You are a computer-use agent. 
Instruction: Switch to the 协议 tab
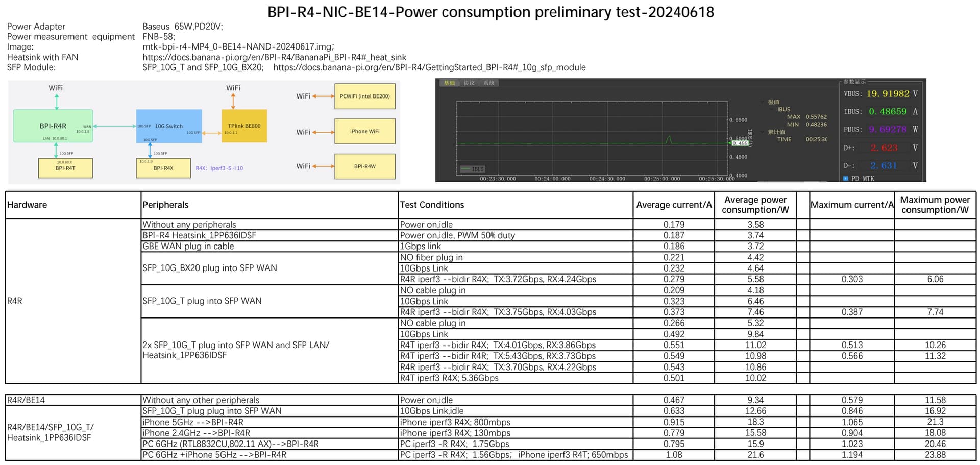tap(469, 83)
